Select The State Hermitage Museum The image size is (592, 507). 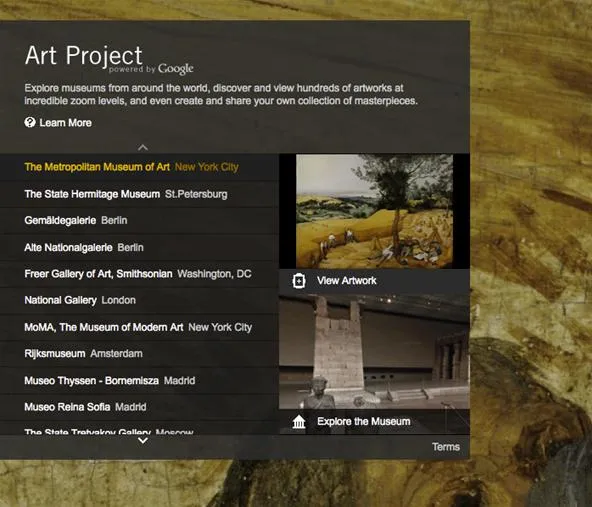coord(139,194)
